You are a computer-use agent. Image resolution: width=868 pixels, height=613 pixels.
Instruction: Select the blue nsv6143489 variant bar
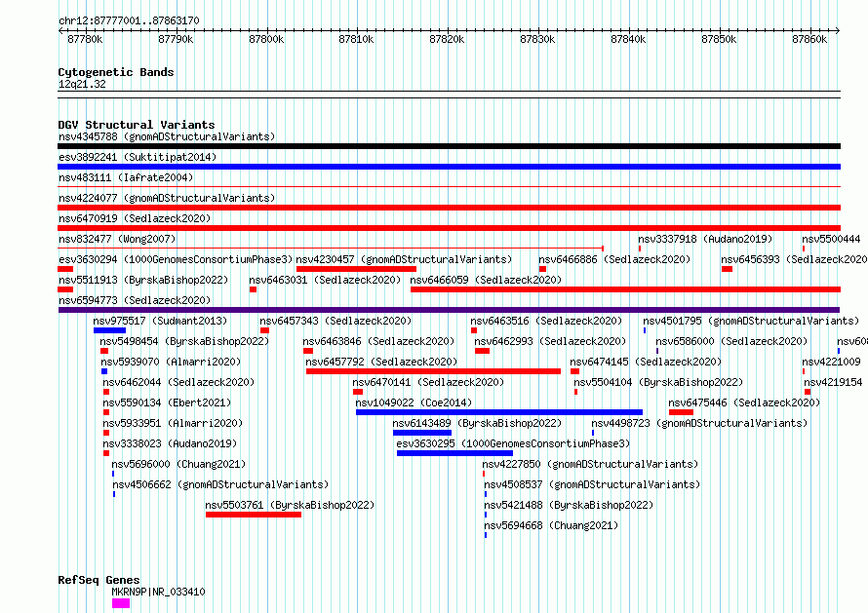[x=422, y=433]
